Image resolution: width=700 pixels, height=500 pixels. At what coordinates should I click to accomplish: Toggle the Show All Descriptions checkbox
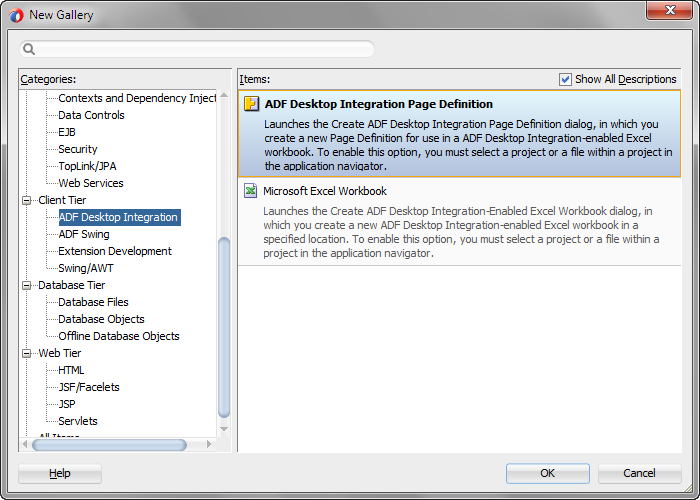[x=565, y=79]
